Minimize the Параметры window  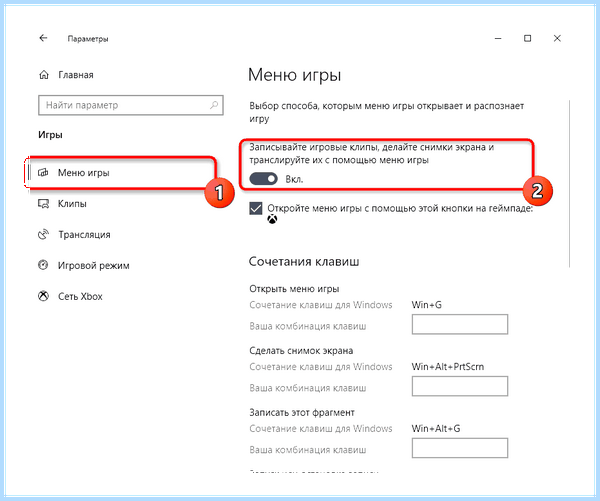tap(498, 38)
